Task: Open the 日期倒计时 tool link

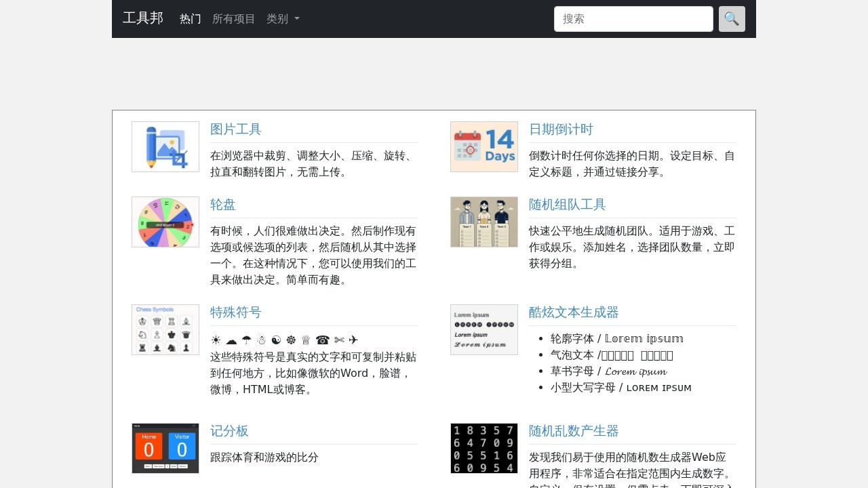Action: pyautogui.click(x=561, y=129)
